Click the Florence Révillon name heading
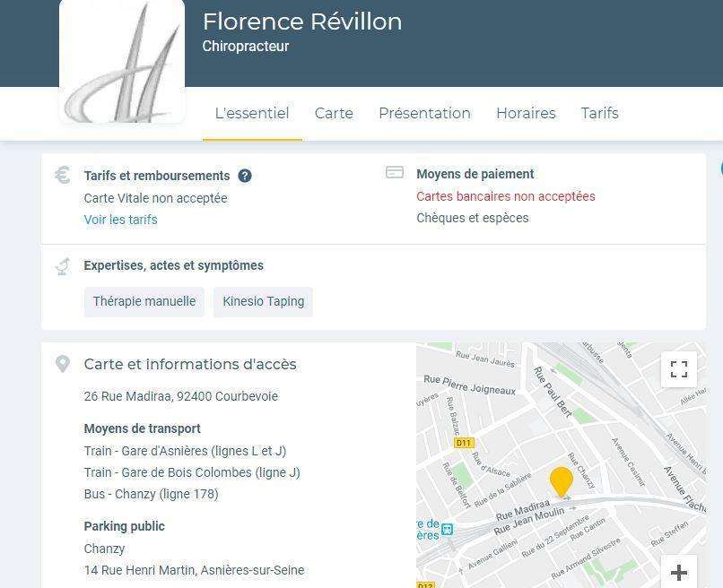Image resolution: width=723 pixels, height=588 pixels. [302, 22]
